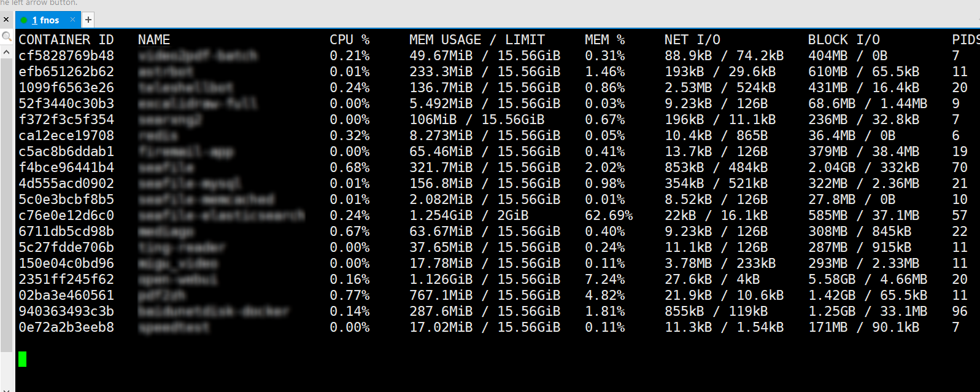Click the 4.82% memory percentage value

tap(604, 296)
